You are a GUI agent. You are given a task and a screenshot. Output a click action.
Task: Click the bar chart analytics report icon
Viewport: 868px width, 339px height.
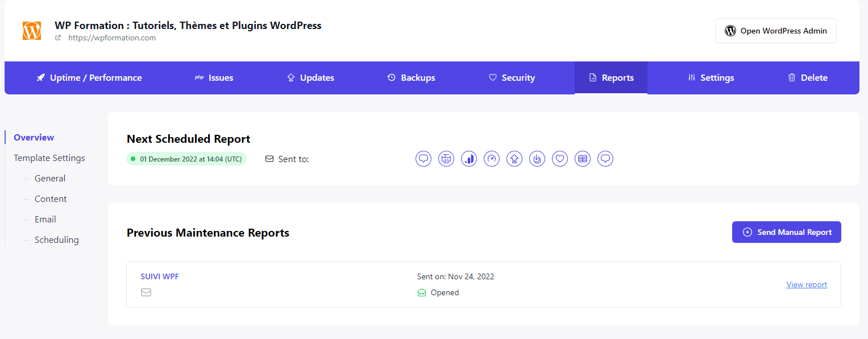coord(469,159)
